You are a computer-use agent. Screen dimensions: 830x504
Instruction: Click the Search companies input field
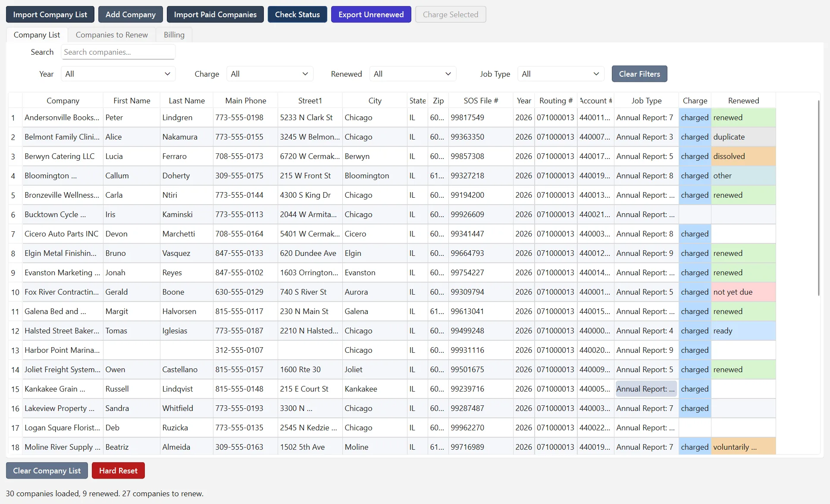(118, 52)
